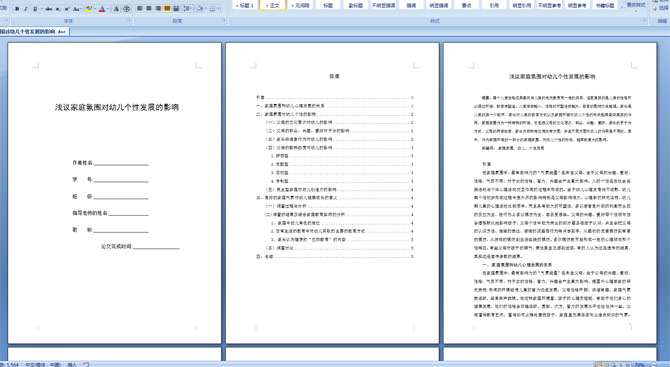Select the 无间隔 style

click(300, 6)
